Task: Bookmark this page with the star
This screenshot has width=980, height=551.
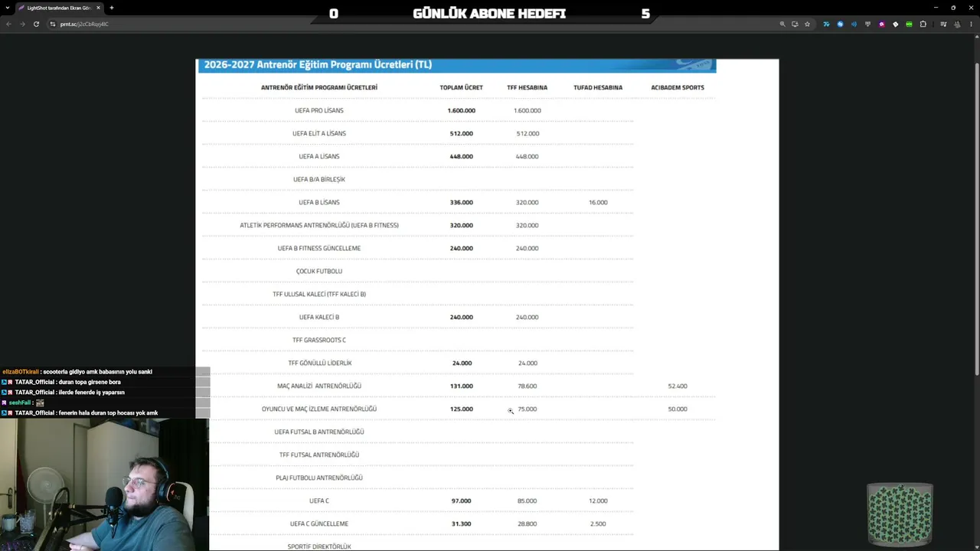Action: (807, 24)
